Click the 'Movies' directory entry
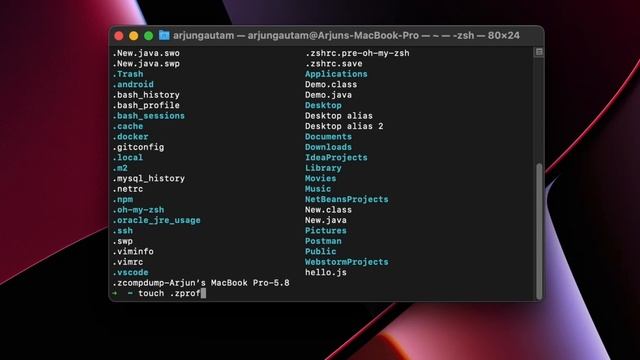Image resolution: width=640 pixels, height=360 pixels. [320, 178]
